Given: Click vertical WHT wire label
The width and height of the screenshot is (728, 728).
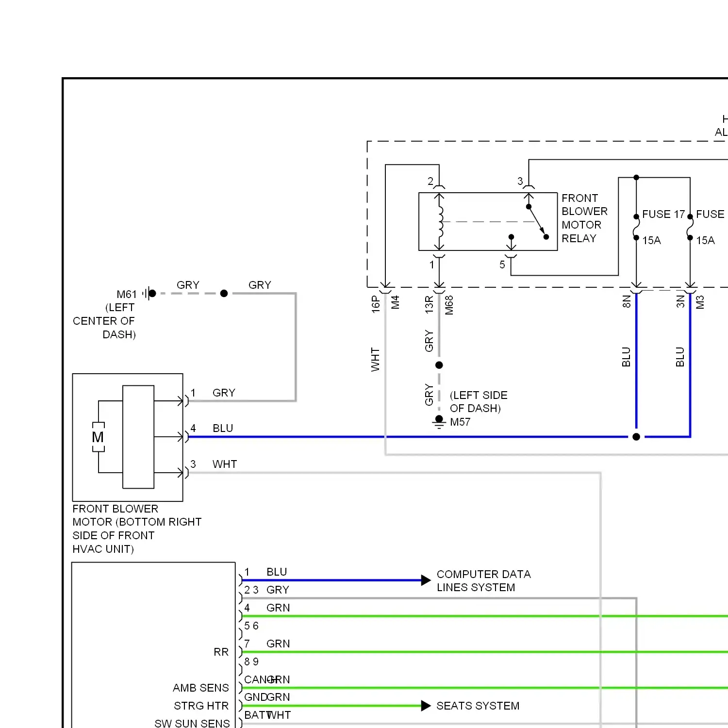Looking at the screenshot, I should 375,359.
